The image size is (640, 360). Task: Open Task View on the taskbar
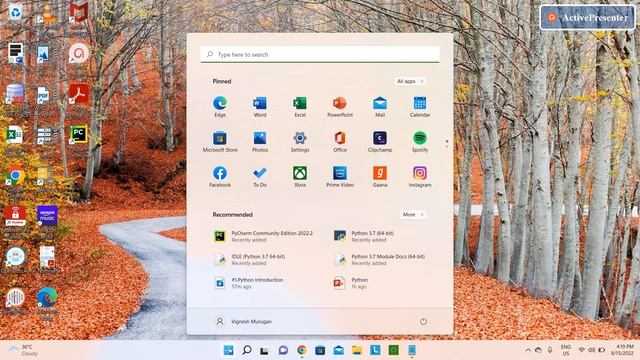[x=264, y=350]
